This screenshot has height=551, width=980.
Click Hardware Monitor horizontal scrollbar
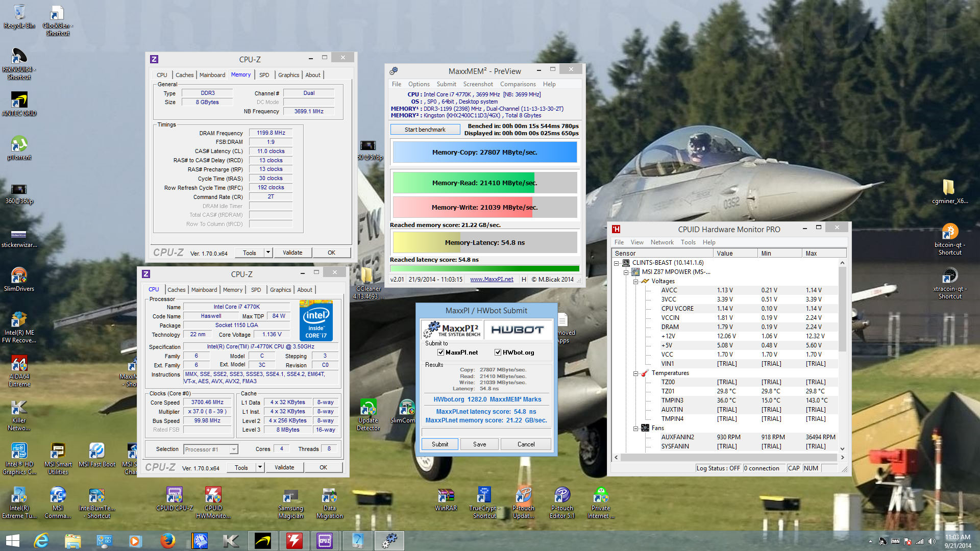729,458
